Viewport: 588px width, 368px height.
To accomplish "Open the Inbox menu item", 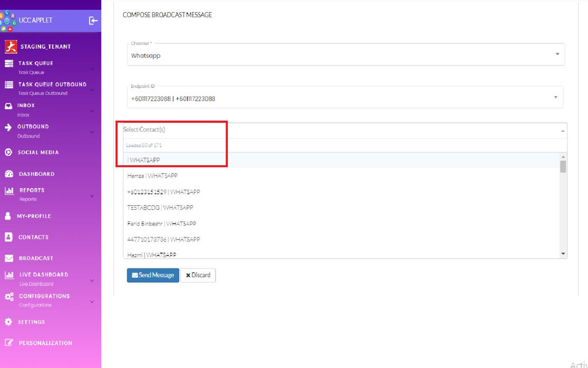I will [x=26, y=106].
